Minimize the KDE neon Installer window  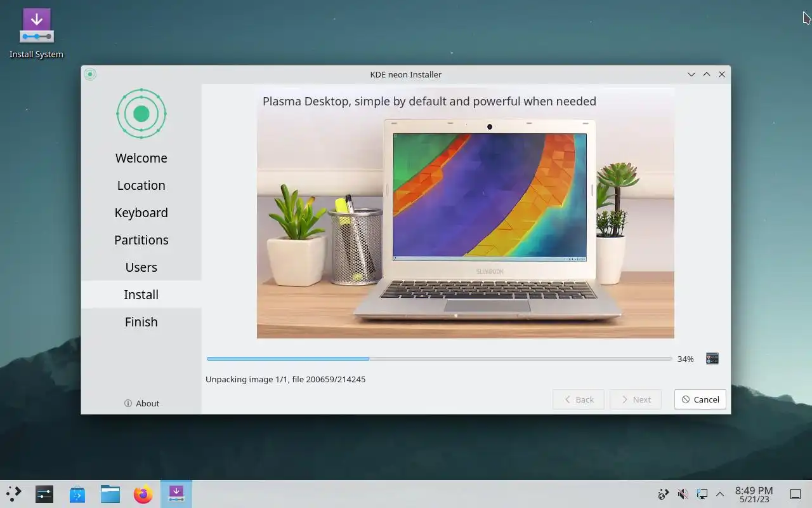[x=691, y=74]
